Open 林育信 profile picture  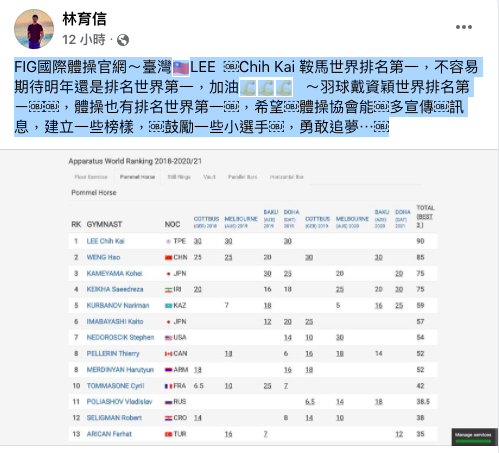(34, 29)
